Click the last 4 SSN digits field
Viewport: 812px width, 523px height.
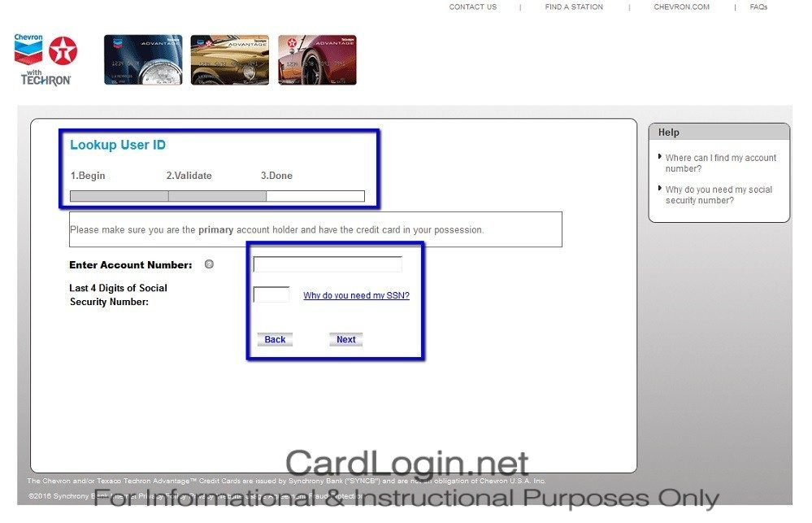click(271, 294)
